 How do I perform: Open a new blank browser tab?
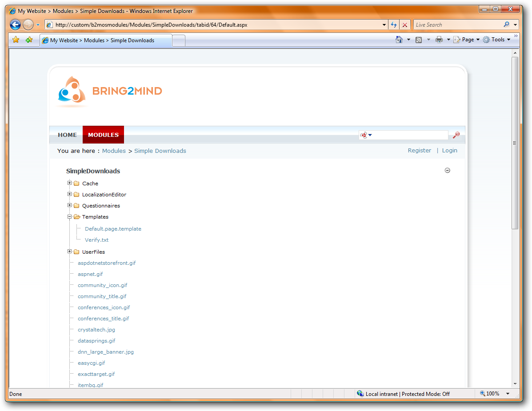[179, 41]
